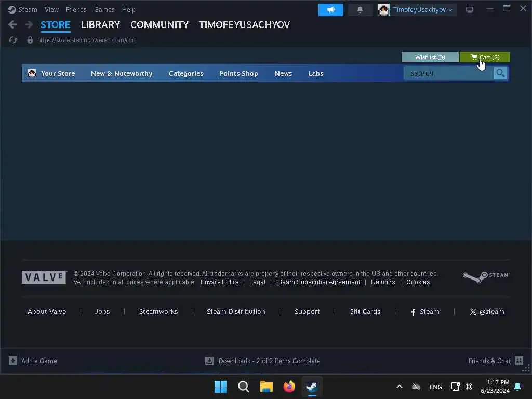Open the View menu
This screenshot has height=399, width=532.
(x=51, y=10)
